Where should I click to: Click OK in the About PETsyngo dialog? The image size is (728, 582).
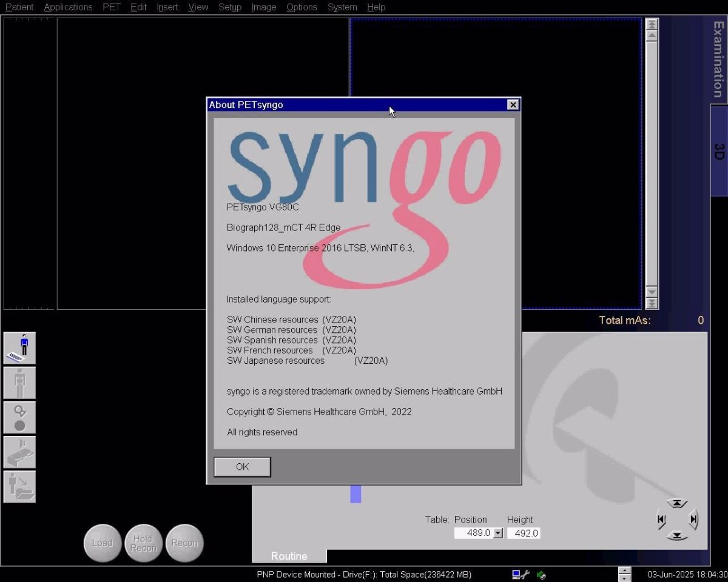pos(242,467)
